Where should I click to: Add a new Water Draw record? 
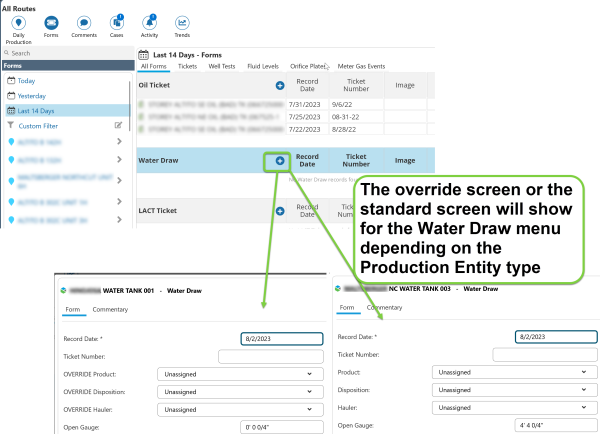[280, 160]
